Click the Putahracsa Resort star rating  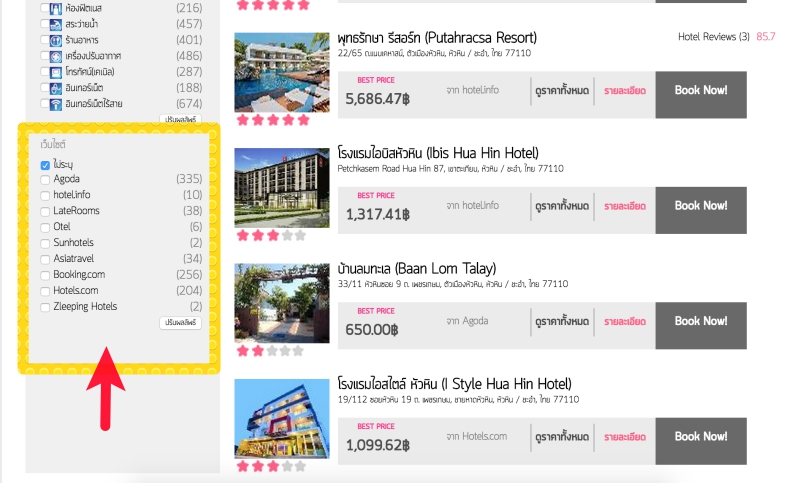[273, 120]
